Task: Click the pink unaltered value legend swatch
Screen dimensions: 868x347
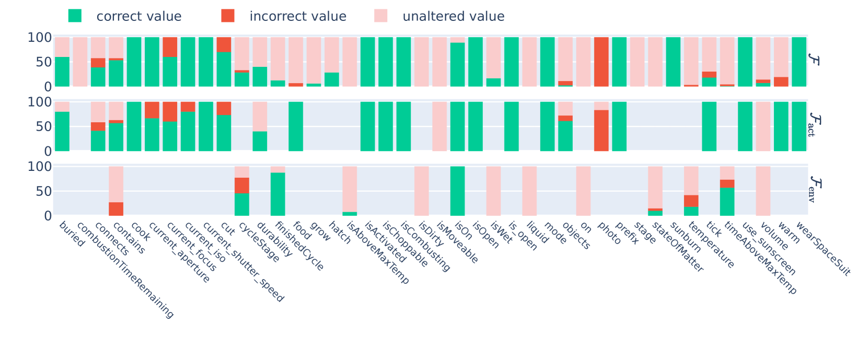Action: click(x=381, y=16)
